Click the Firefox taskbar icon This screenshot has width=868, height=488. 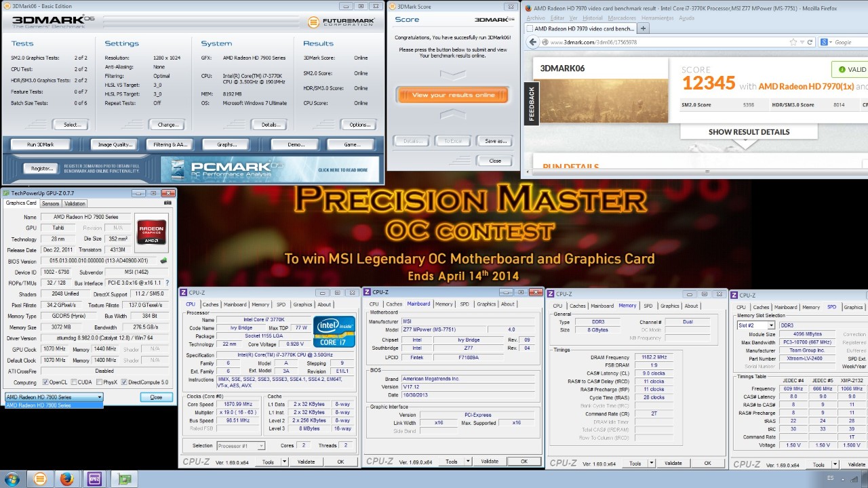(66, 479)
